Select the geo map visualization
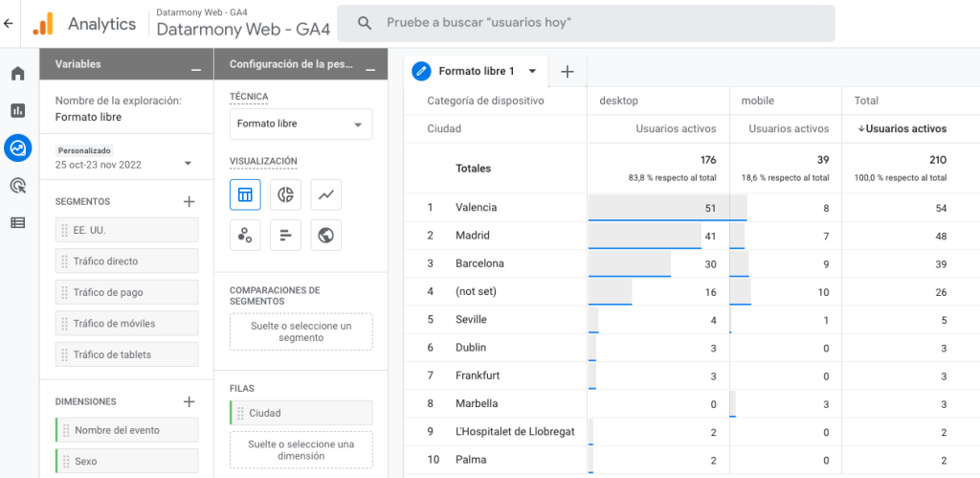Image resolution: width=980 pixels, height=478 pixels. click(325, 235)
